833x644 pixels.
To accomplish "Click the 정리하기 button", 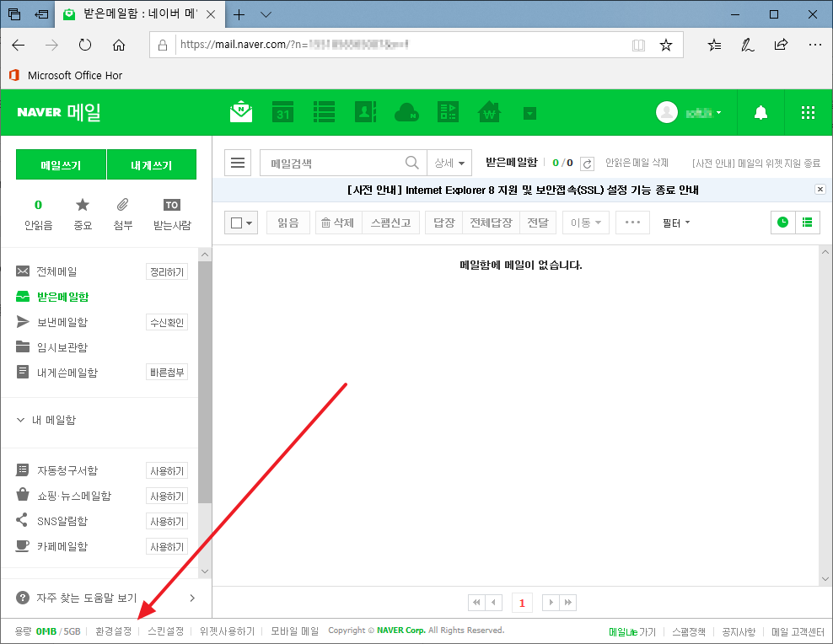I will click(167, 271).
